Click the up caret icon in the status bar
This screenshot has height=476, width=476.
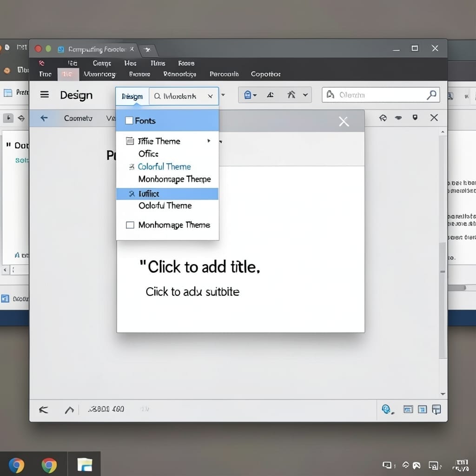click(x=69, y=410)
